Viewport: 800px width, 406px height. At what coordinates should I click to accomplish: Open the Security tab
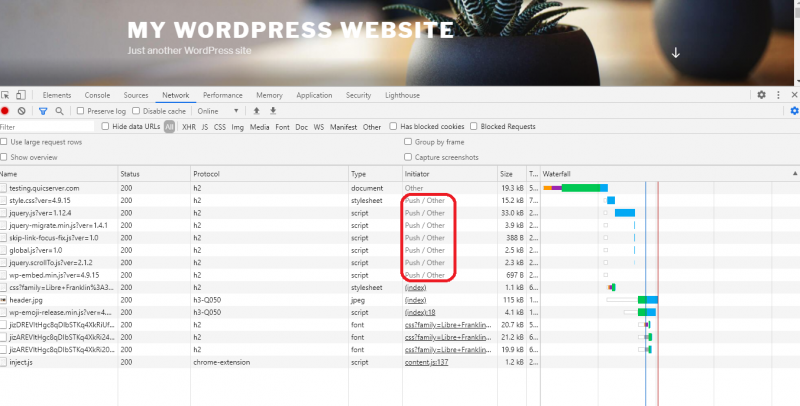358,95
